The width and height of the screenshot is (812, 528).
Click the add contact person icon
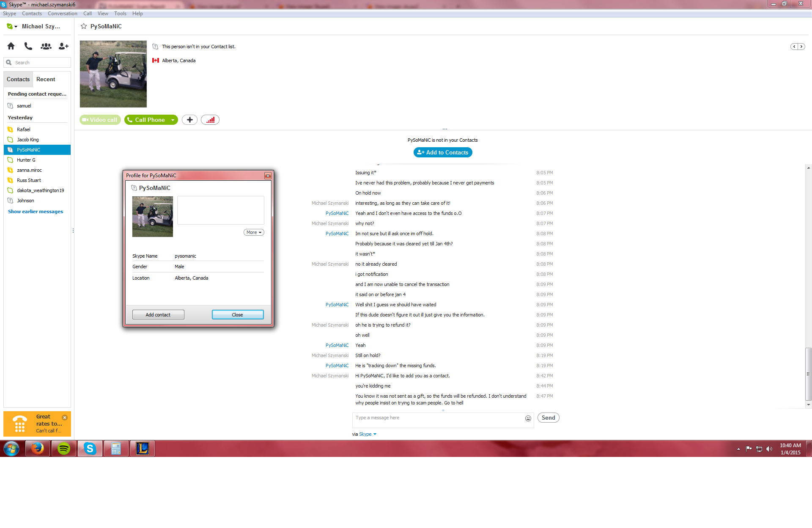tap(63, 46)
